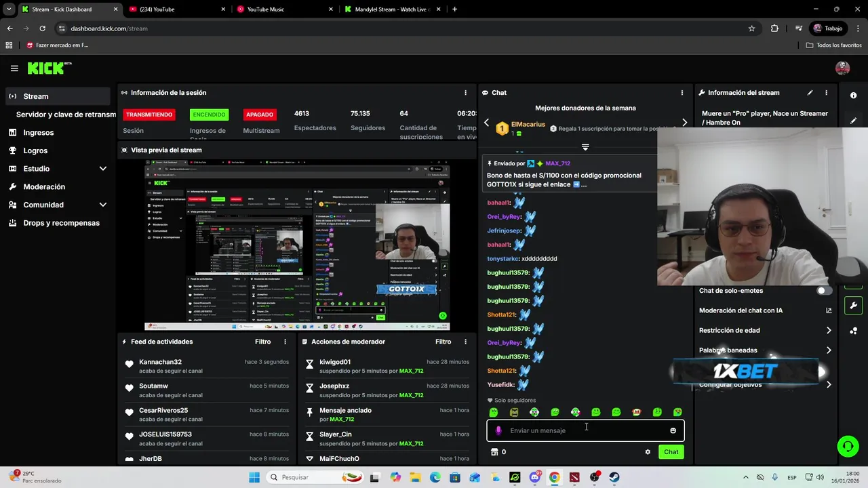Click the last emote in quick emote row

point(677,412)
